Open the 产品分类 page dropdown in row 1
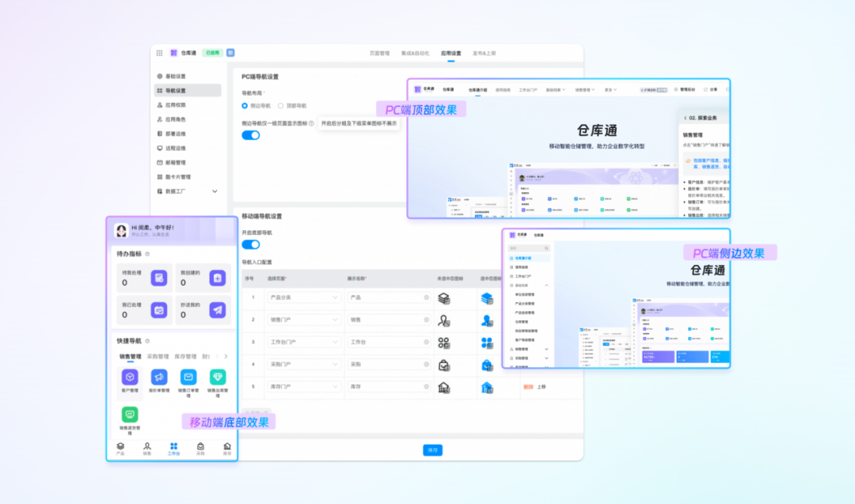The width and height of the screenshot is (855, 504). coord(303,297)
